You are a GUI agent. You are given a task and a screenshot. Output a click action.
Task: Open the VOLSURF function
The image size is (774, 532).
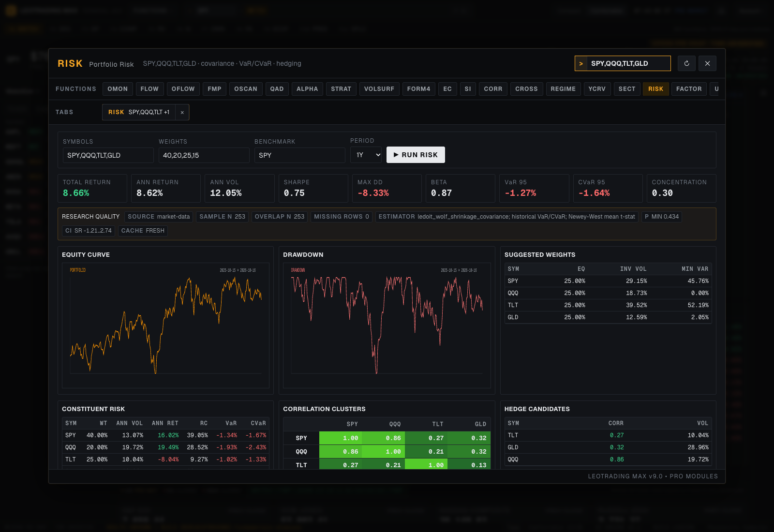click(379, 89)
